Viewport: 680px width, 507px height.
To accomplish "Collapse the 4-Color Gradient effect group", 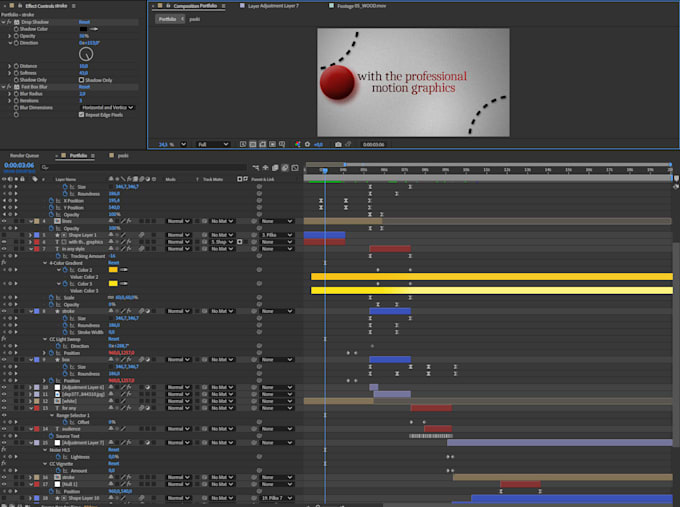I will (x=45, y=263).
